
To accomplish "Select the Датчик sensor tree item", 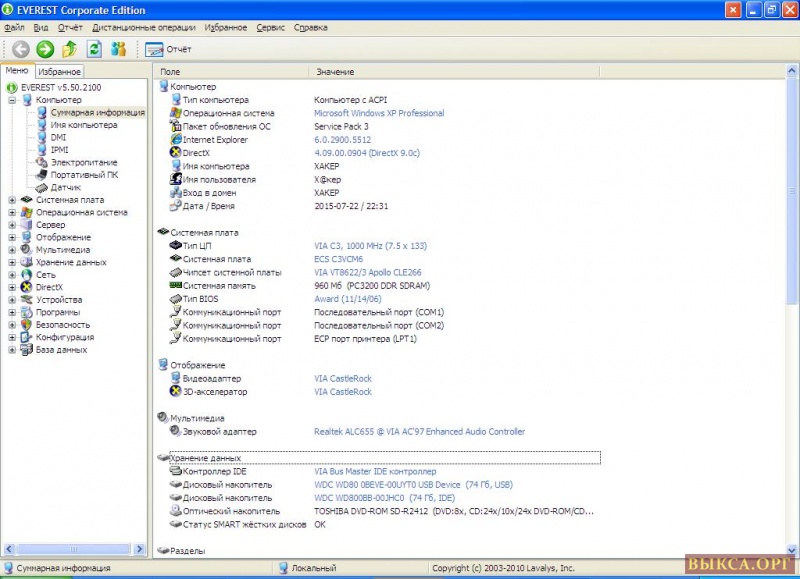I will [x=66, y=187].
